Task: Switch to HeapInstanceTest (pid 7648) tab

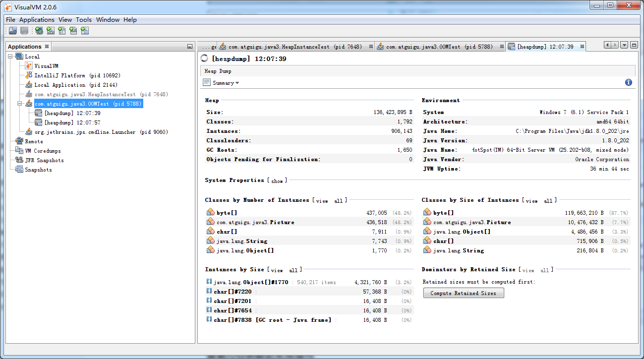Action: [296, 47]
